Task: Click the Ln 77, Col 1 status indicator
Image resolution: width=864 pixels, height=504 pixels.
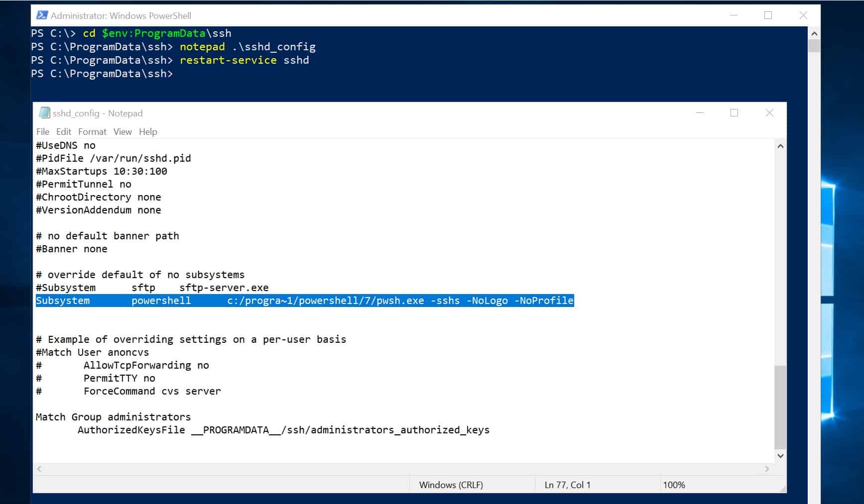Action: point(566,485)
